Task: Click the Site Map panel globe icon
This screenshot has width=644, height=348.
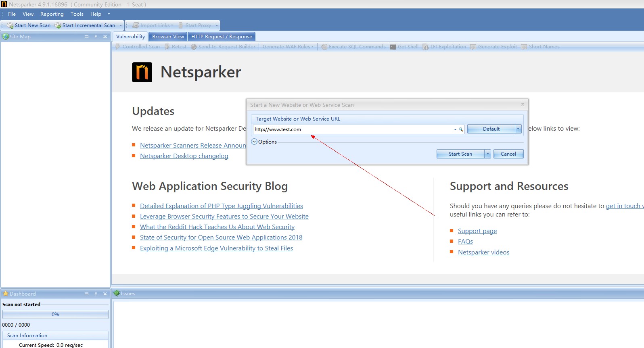Action: pos(6,36)
